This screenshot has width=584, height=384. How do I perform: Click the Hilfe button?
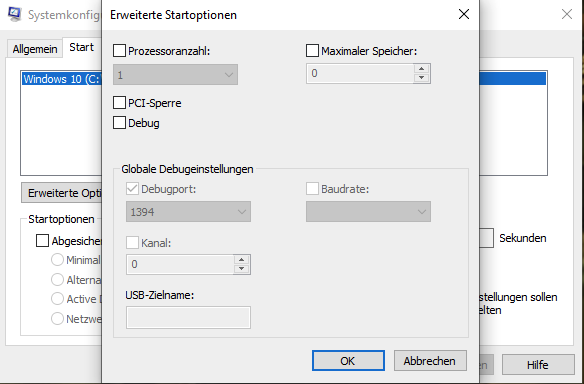tap(538, 365)
